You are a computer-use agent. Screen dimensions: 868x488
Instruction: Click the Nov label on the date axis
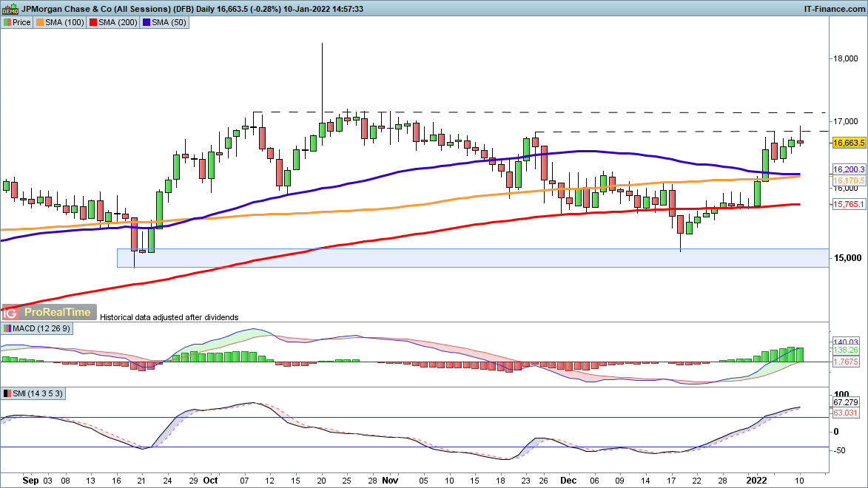[x=390, y=481]
